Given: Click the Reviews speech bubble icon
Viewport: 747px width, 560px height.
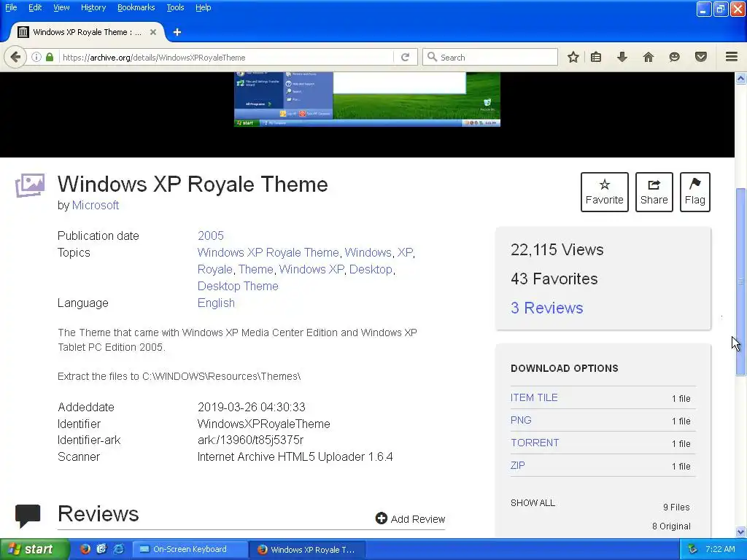Looking at the screenshot, I should coord(28,516).
